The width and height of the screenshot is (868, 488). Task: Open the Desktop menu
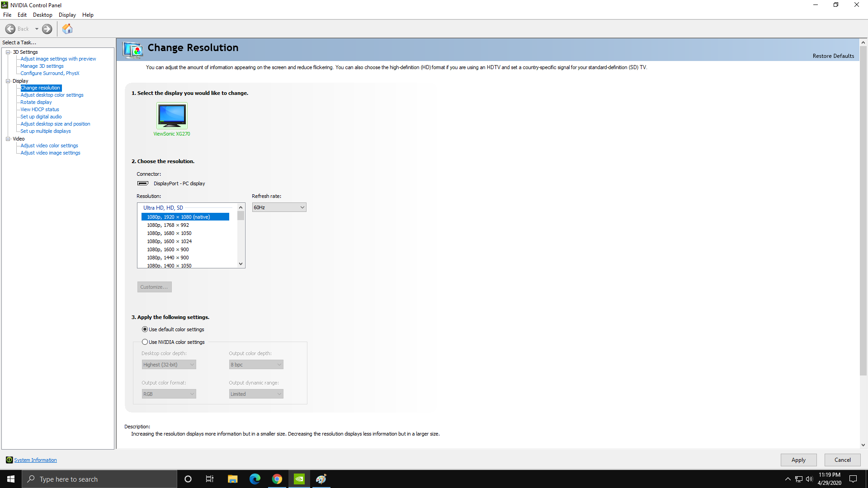(42, 14)
